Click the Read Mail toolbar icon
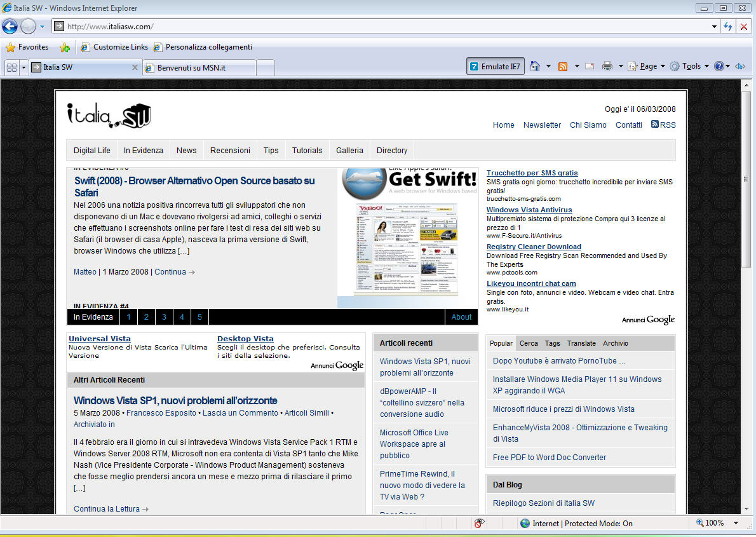Image resolution: width=756 pixels, height=537 pixels. coord(589,67)
